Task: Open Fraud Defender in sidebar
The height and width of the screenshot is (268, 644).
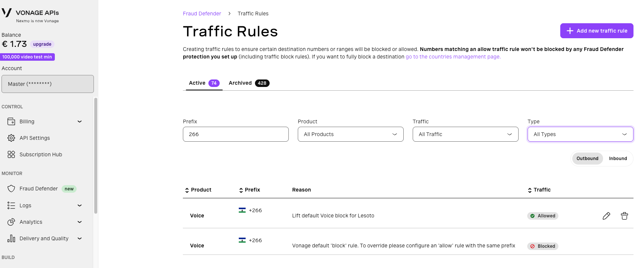Action: point(39,189)
